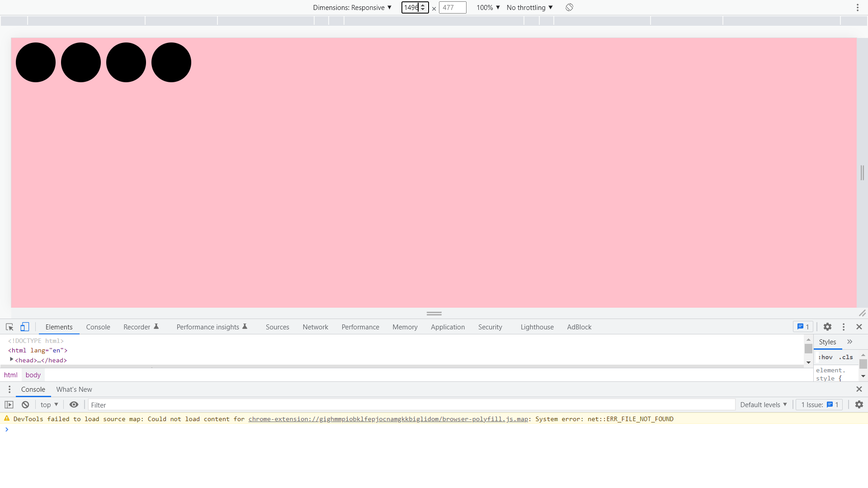Grab the right edge viewport resize handle

tap(862, 173)
